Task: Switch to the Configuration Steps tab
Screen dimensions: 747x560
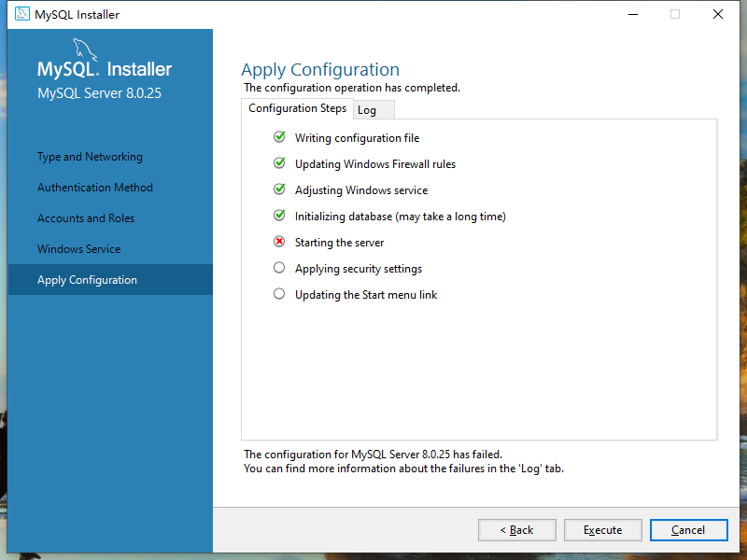Action: click(297, 108)
